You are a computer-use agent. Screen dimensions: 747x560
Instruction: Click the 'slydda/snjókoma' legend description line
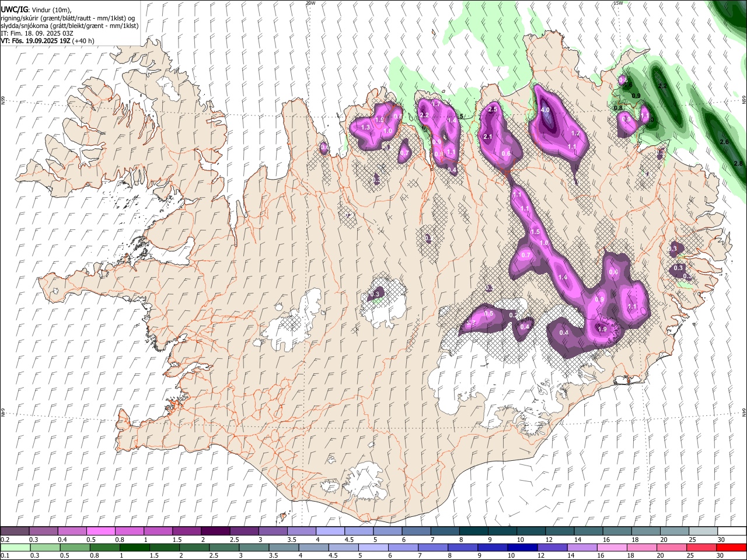point(69,26)
